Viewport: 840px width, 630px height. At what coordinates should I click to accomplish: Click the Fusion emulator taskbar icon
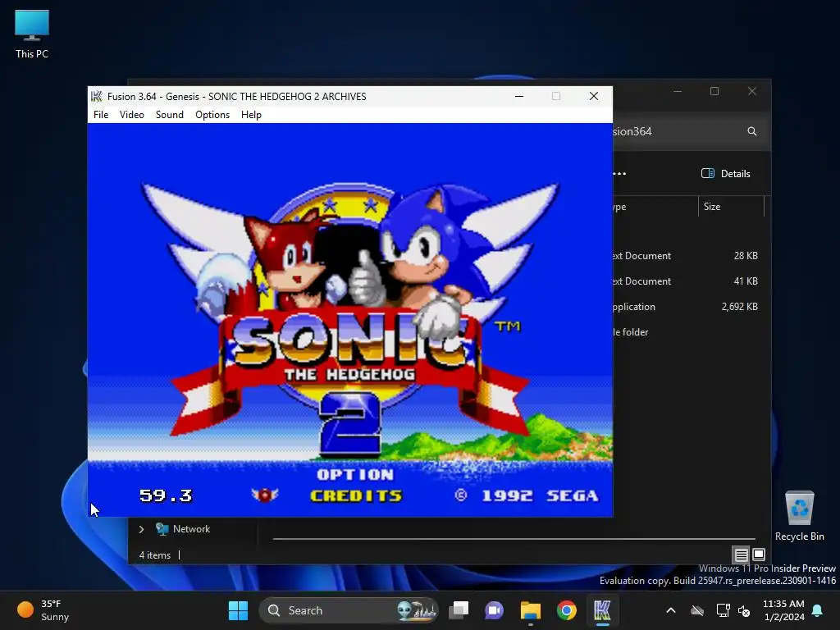[x=602, y=610]
